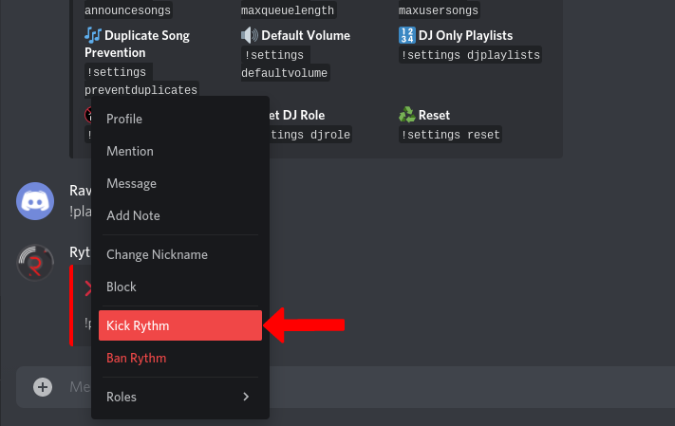
Task: Click the announcesongs code text
Action: (x=128, y=10)
